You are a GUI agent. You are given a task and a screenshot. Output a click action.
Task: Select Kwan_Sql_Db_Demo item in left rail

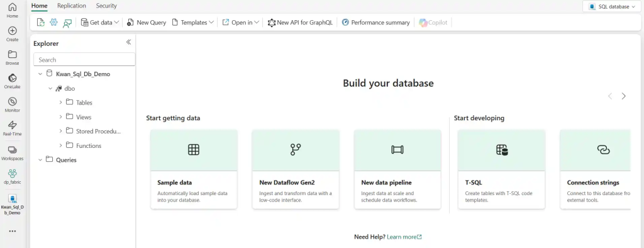click(x=13, y=205)
